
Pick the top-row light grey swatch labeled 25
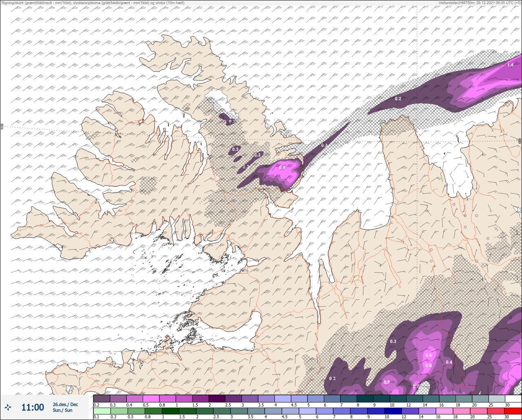pyautogui.click(x=497, y=398)
